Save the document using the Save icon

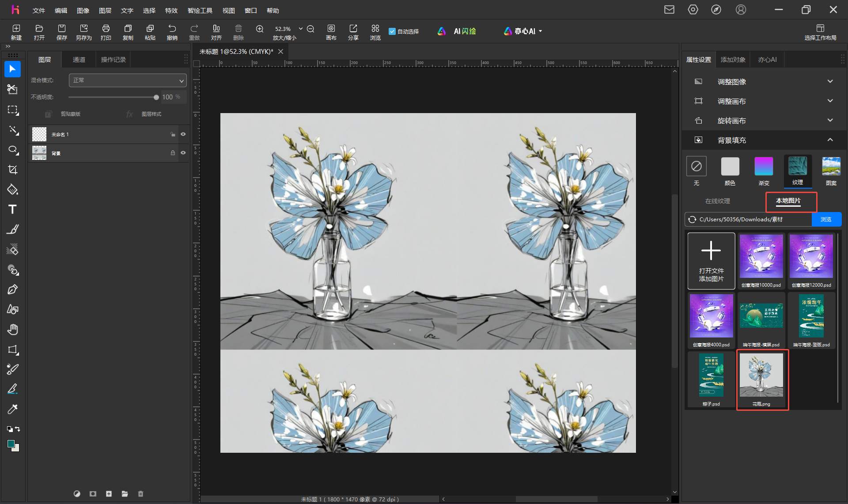pyautogui.click(x=61, y=32)
